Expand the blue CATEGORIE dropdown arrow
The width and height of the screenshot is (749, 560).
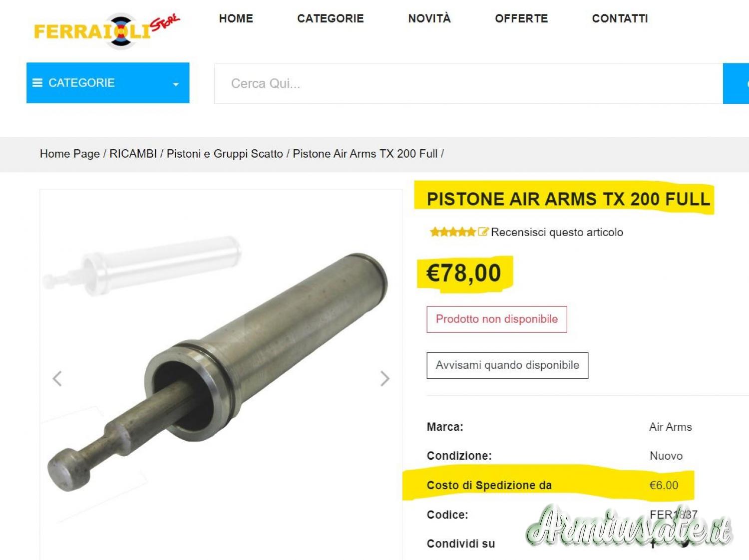pyautogui.click(x=176, y=84)
